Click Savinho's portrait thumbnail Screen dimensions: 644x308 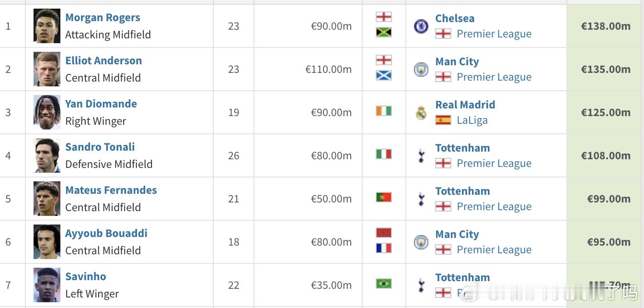click(x=47, y=285)
